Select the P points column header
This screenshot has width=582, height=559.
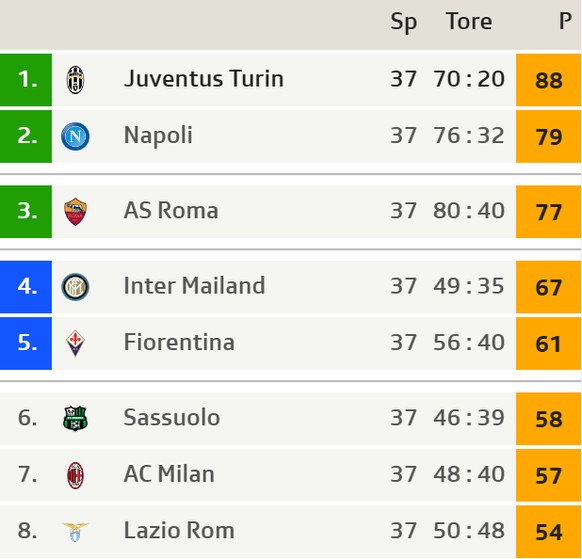565,21
